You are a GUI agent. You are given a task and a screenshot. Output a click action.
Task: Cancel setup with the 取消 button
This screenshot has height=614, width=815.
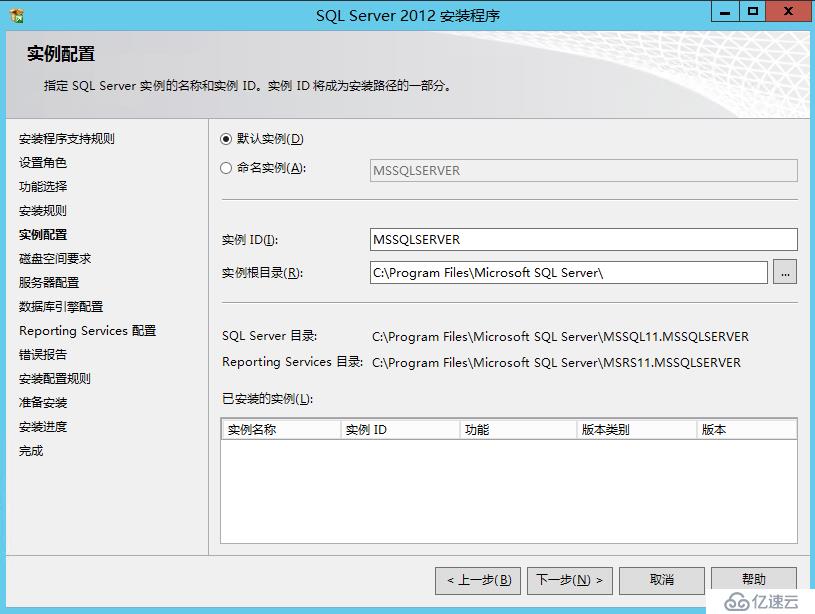(x=662, y=580)
